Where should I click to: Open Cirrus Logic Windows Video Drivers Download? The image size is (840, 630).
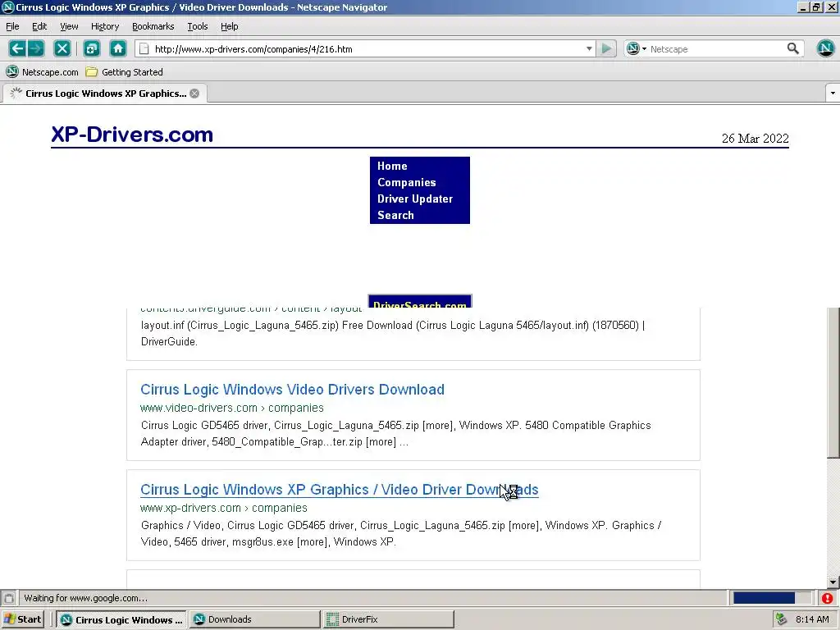(x=293, y=390)
